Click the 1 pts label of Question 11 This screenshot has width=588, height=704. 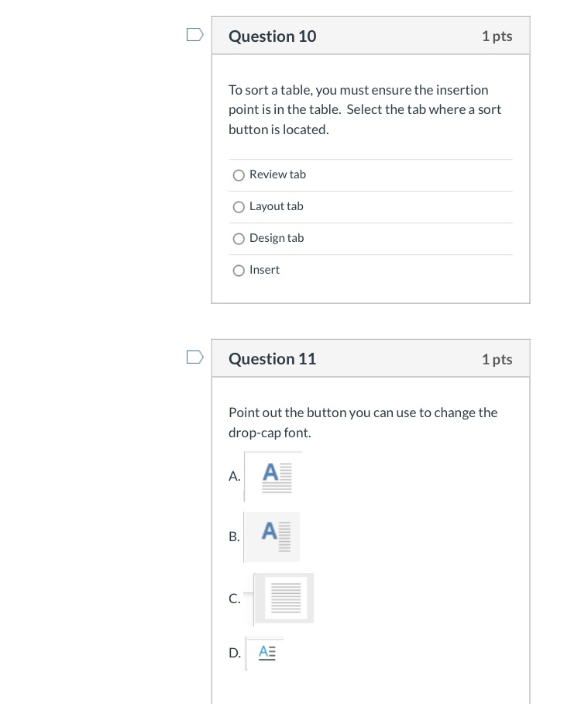click(x=497, y=359)
